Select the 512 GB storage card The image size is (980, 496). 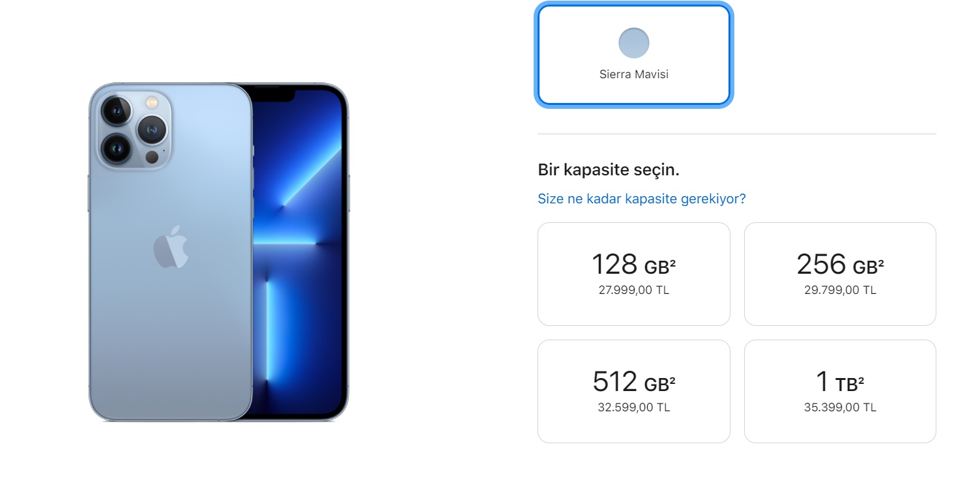tap(634, 391)
